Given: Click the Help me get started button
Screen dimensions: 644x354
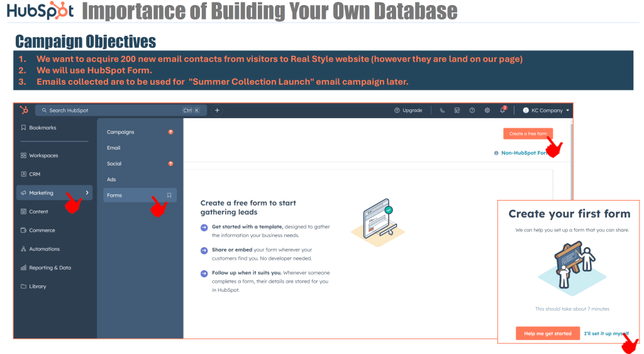Looking at the screenshot, I should 538,333.
